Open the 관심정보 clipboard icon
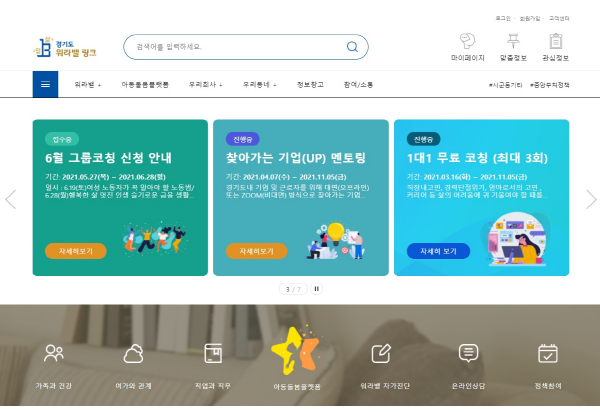The height and width of the screenshot is (412, 600). pos(556,41)
